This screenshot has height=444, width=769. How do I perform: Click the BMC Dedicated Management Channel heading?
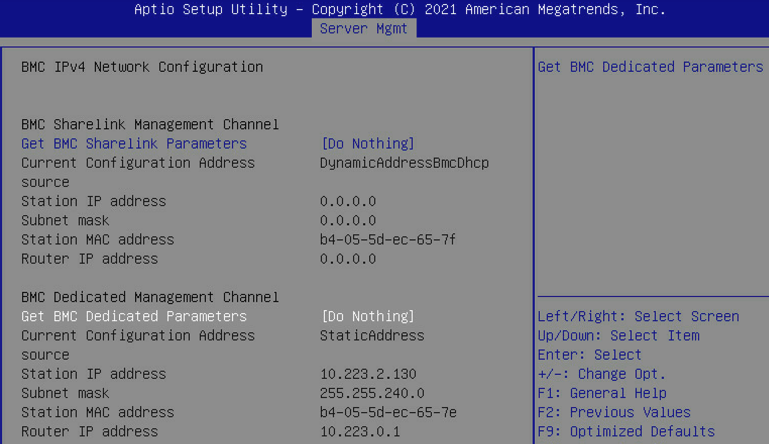pos(150,297)
